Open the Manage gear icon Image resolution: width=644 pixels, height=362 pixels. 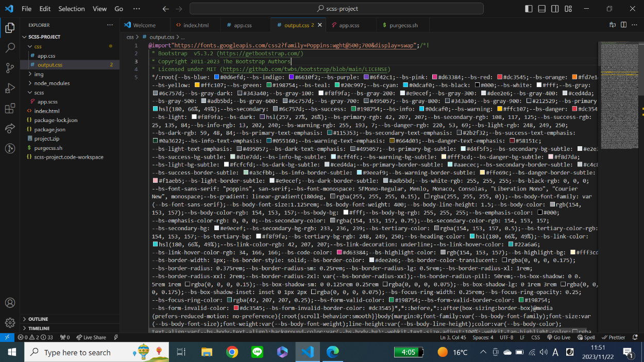click(10, 323)
